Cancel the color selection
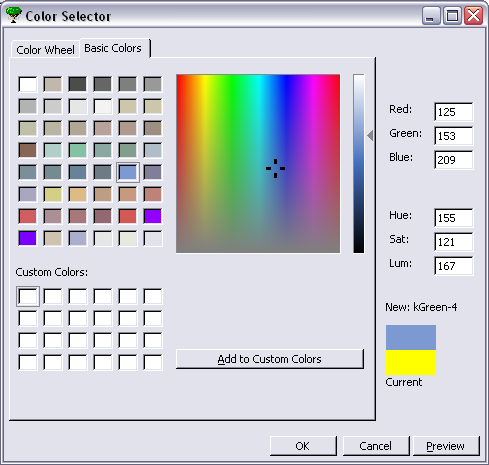 pyautogui.click(x=376, y=446)
